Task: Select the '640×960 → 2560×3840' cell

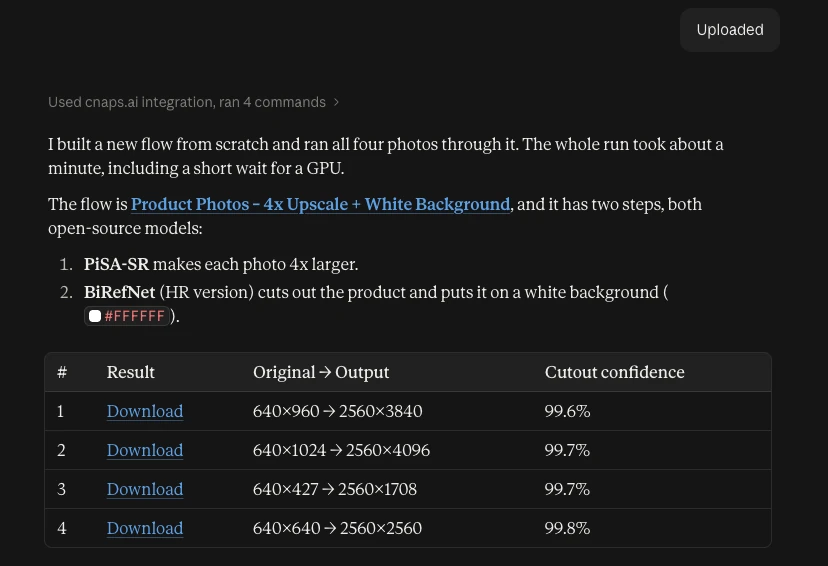Action: pyautogui.click(x=337, y=411)
